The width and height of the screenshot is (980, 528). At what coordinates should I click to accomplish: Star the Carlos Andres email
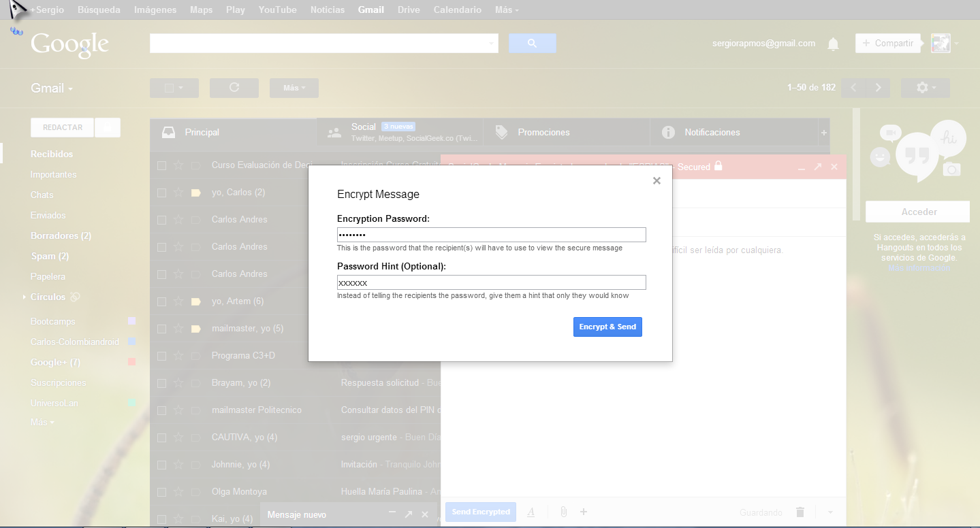(178, 220)
